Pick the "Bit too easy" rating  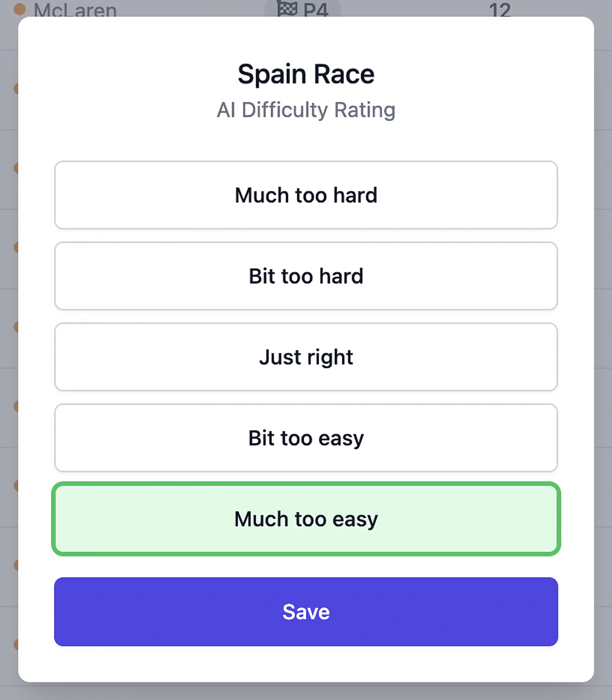point(306,438)
